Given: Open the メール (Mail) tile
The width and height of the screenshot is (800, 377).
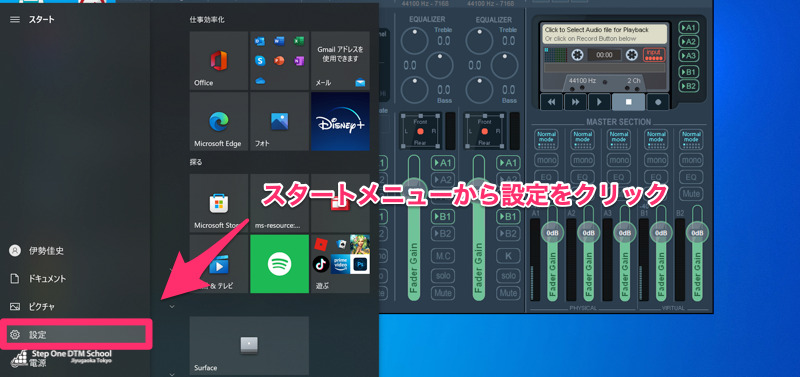Looking at the screenshot, I should click(340, 61).
